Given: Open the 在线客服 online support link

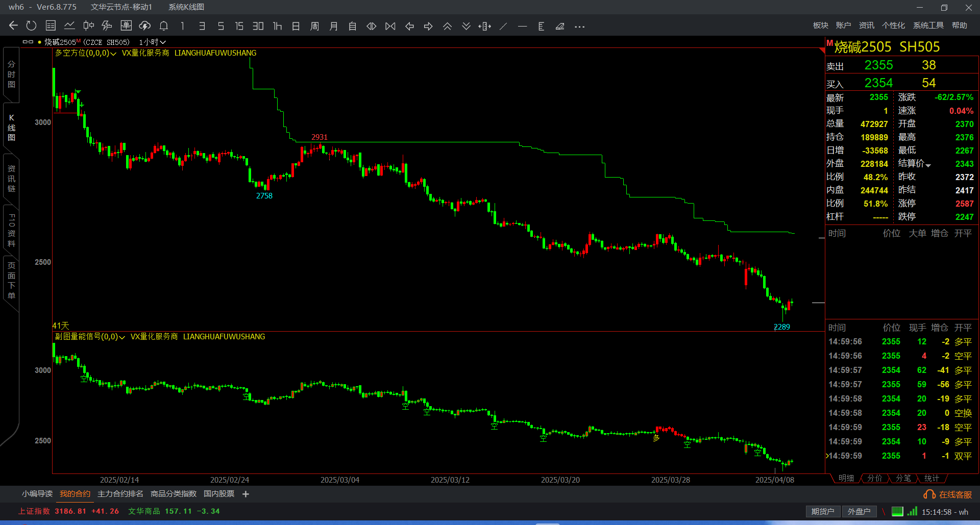Looking at the screenshot, I should click(x=948, y=494).
